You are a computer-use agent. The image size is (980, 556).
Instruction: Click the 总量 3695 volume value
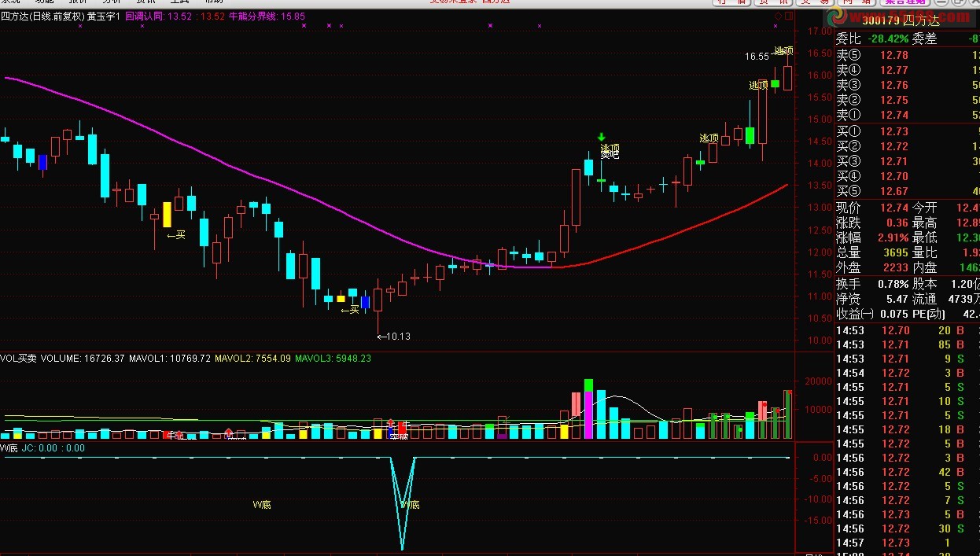pyautogui.click(x=897, y=252)
